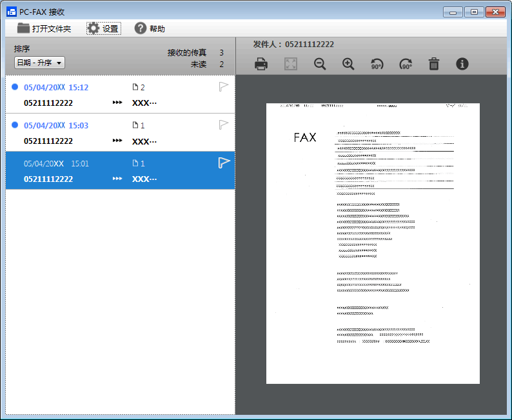Open 帮助 help
512x420 pixels.
click(150, 28)
